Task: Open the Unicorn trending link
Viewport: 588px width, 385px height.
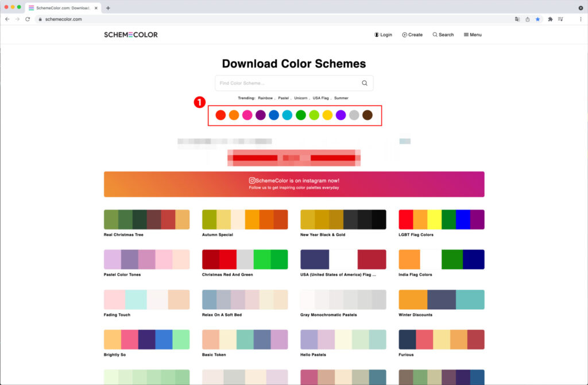Action: (x=301, y=98)
